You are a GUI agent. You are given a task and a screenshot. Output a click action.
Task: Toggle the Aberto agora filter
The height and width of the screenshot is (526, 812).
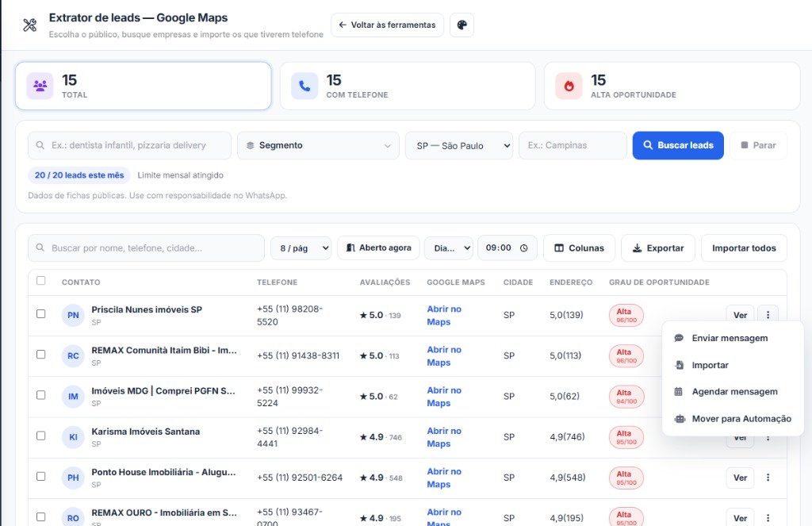tap(378, 248)
